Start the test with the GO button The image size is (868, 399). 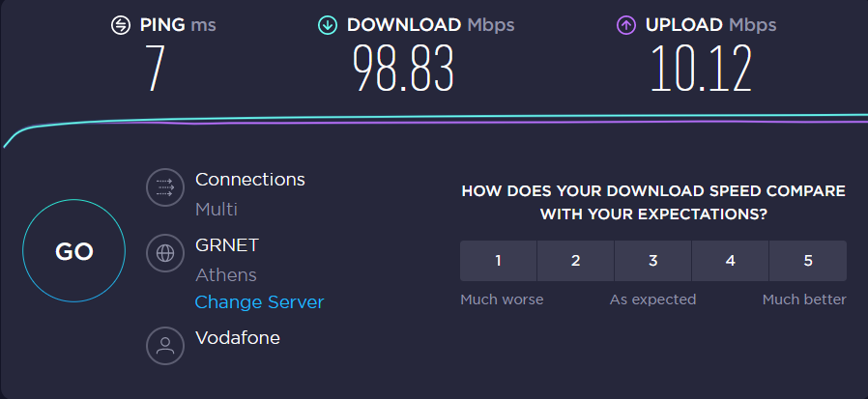[74, 250]
